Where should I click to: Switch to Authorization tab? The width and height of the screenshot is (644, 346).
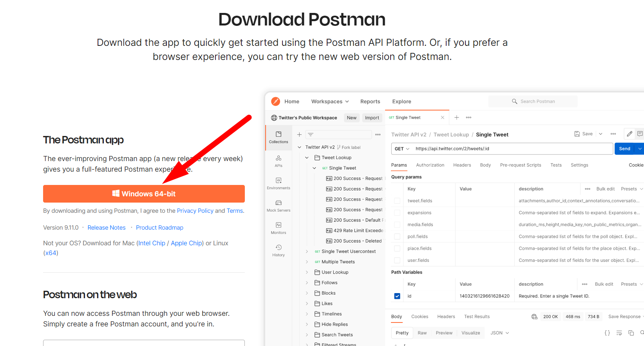(x=430, y=165)
